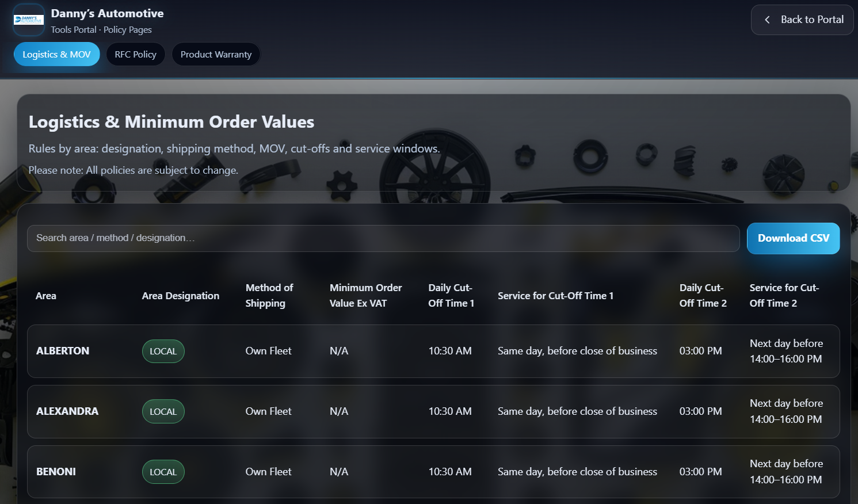Image resolution: width=858 pixels, height=504 pixels.
Task: Click the Minimum Order Value Ex VAT header
Action: tap(365, 295)
